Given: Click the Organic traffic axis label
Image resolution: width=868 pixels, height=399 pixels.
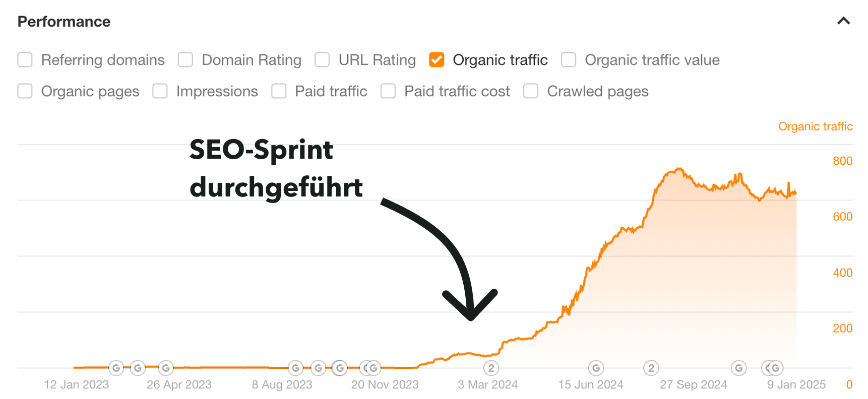Looking at the screenshot, I should click(815, 126).
